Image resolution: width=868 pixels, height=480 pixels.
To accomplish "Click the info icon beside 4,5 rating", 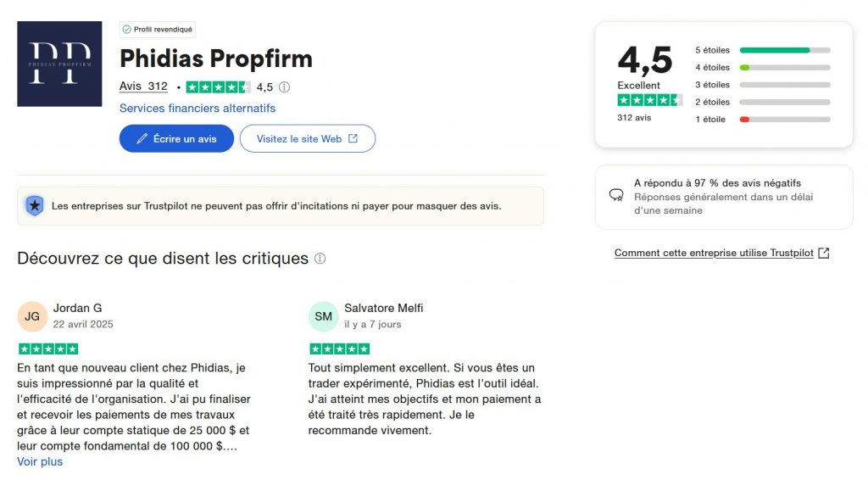I will (x=284, y=87).
